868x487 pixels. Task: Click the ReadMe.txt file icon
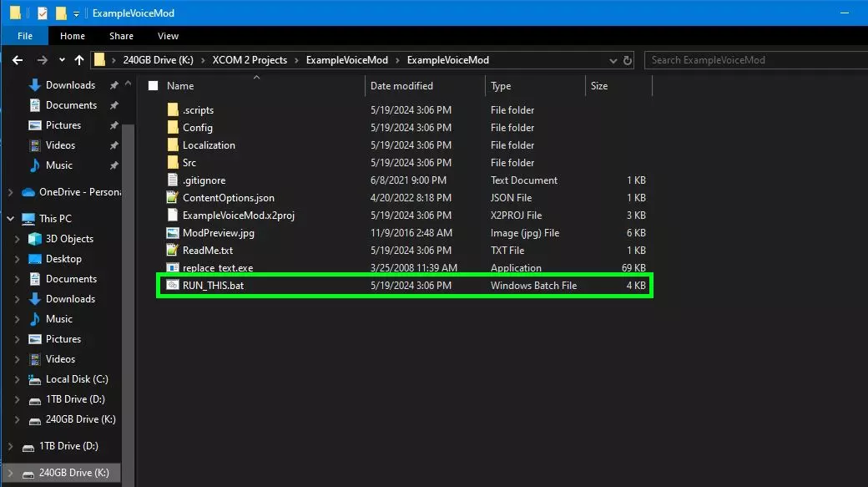pyautogui.click(x=173, y=250)
